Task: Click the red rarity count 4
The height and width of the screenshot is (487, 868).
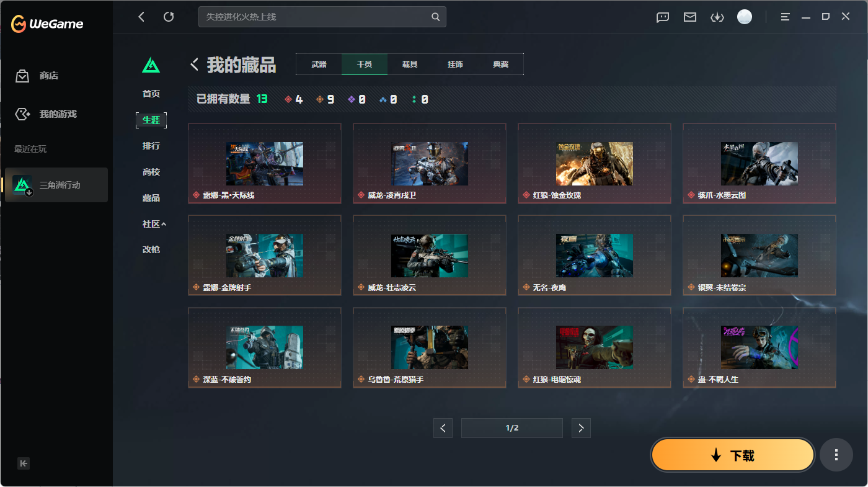Action: 294,99
